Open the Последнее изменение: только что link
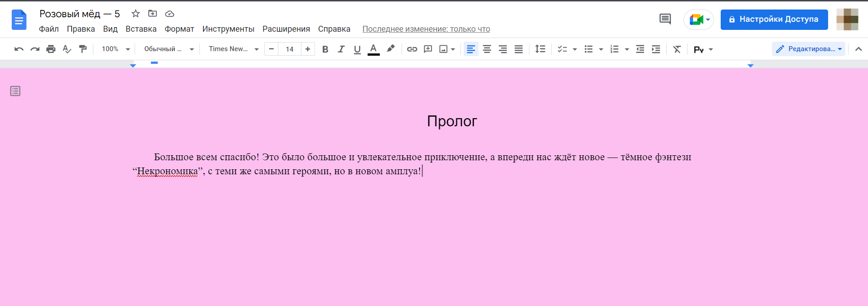Viewport: 868px width, 306px height. [426, 29]
